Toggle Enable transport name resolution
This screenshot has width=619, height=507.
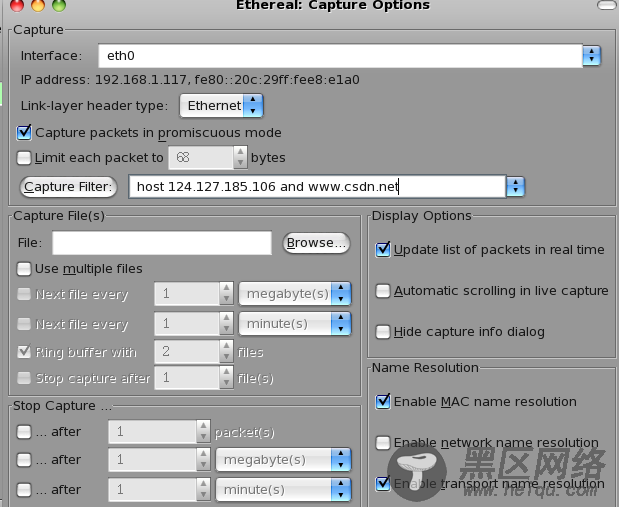point(383,483)
